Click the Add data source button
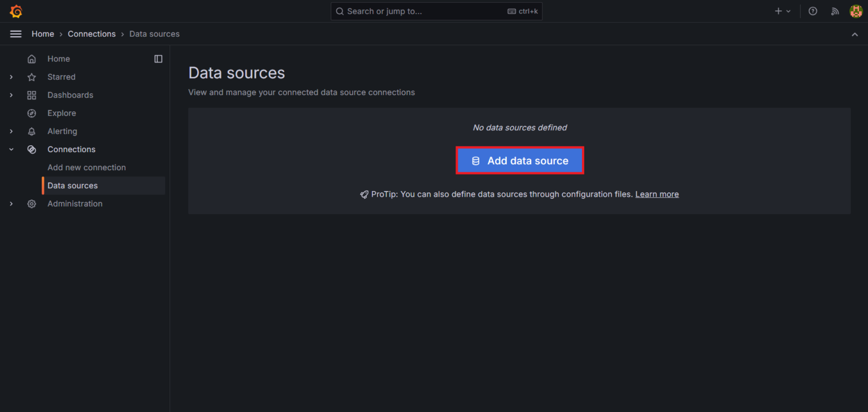This screenshot has height=412, width=868. click(519, 161)
